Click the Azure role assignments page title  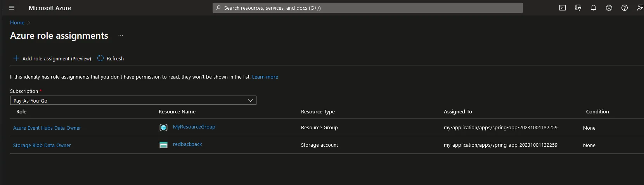[59, 36]
